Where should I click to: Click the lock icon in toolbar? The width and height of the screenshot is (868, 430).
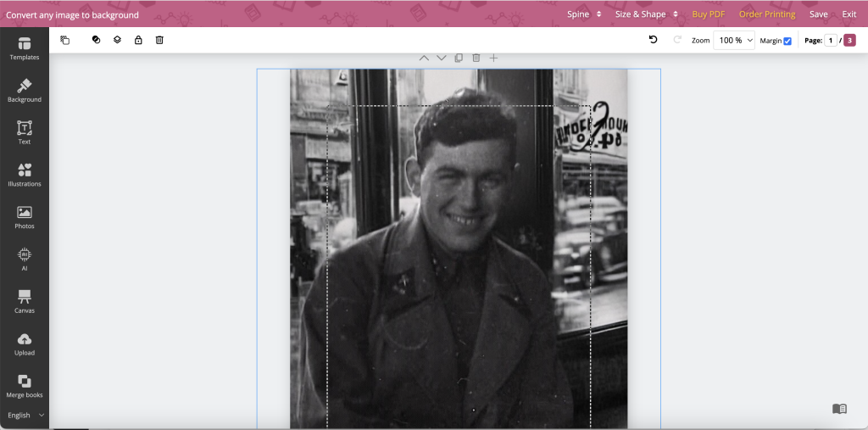tap(138, 40)
